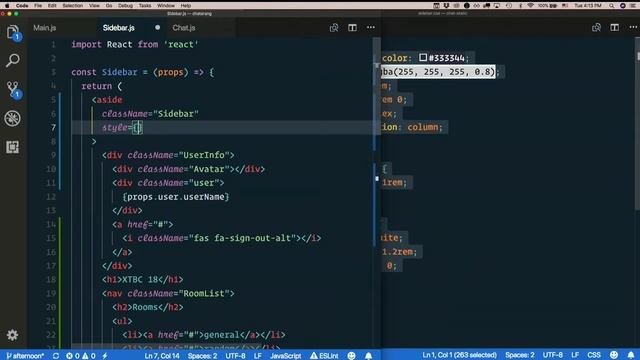Open notifications bell in JavaScript window

(369, 356)
